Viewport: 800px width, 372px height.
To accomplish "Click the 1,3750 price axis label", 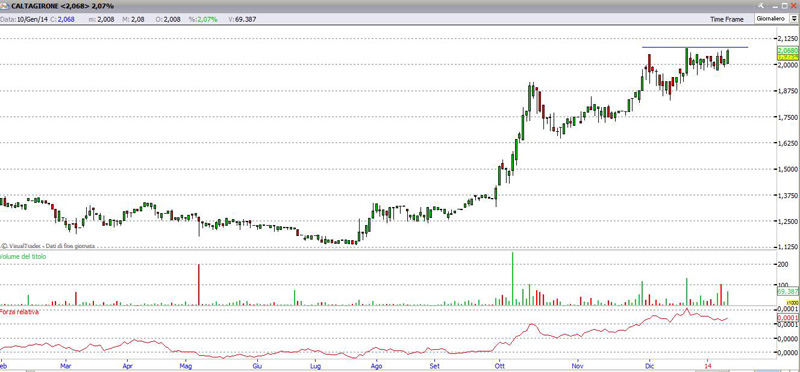I will pos(787,195).
